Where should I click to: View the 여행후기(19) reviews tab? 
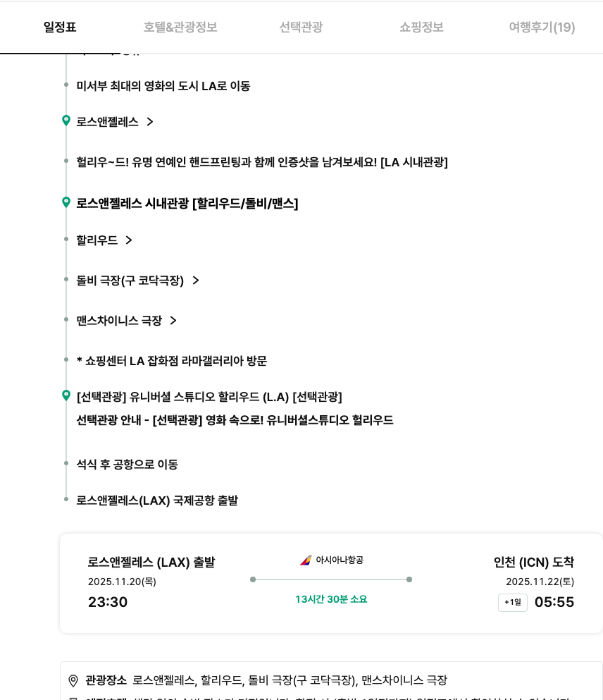coord(542,27)
